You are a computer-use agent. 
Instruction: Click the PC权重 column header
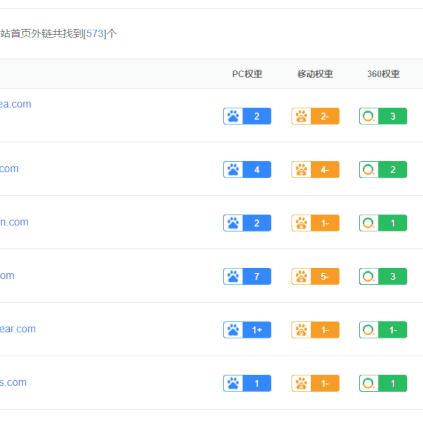click(247, 74)
